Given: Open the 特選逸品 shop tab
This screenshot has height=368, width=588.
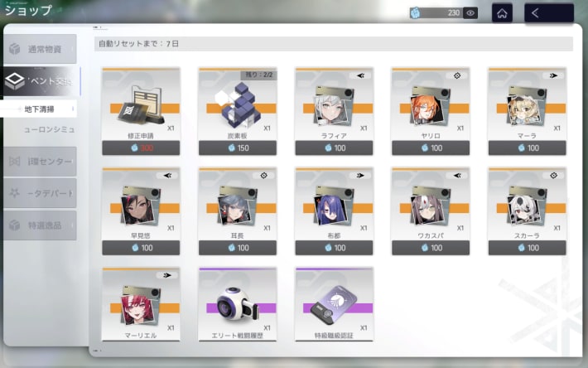Looking at the screenshot, I should (x=40, y=225).
